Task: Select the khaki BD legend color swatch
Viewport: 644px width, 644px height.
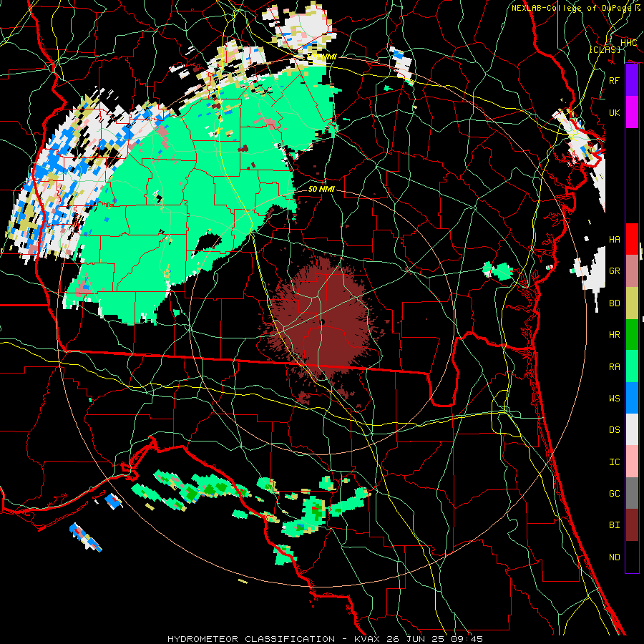Action: tap(632, 303)
